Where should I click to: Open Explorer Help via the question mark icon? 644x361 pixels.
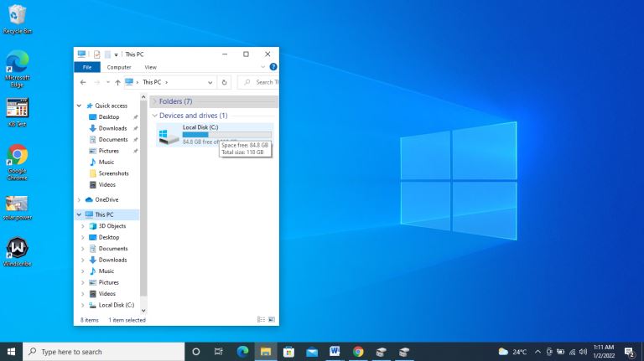(x=273, y=67)
